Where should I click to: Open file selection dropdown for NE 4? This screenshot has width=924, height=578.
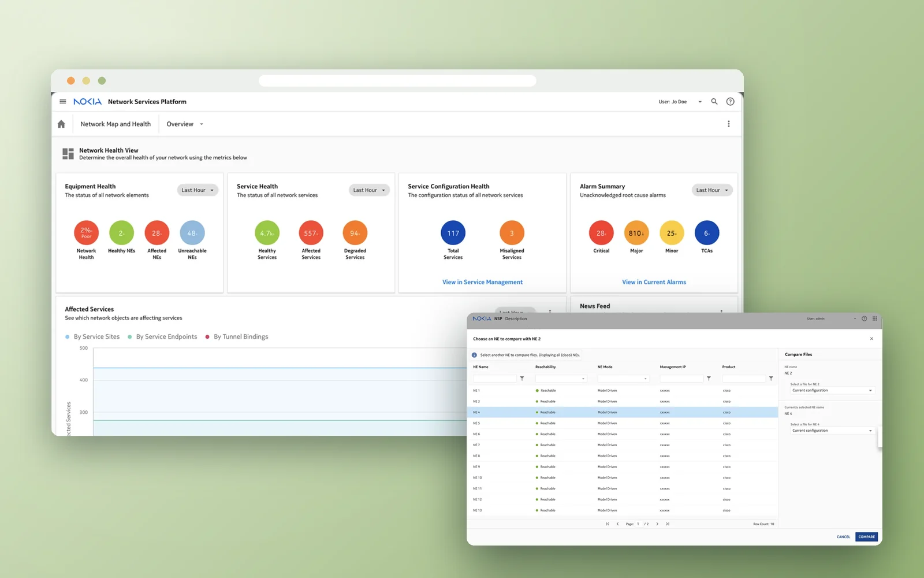(832, 431)
